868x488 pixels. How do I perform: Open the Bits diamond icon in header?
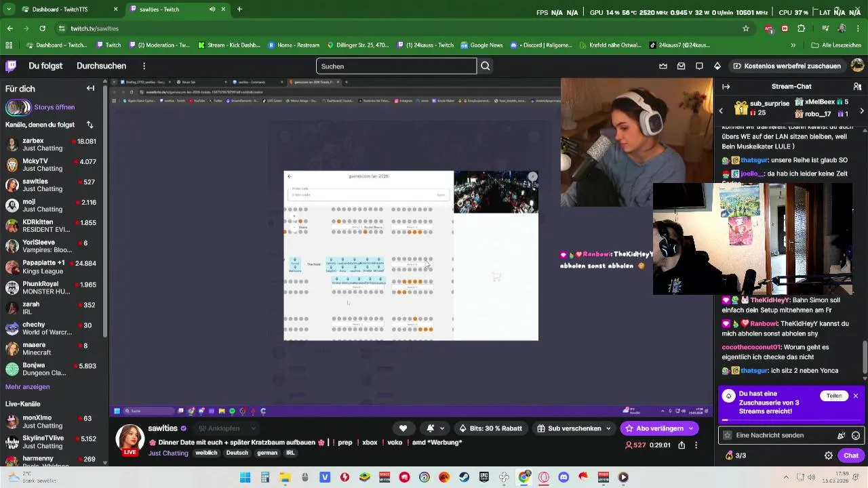click(x=717, y=66)
